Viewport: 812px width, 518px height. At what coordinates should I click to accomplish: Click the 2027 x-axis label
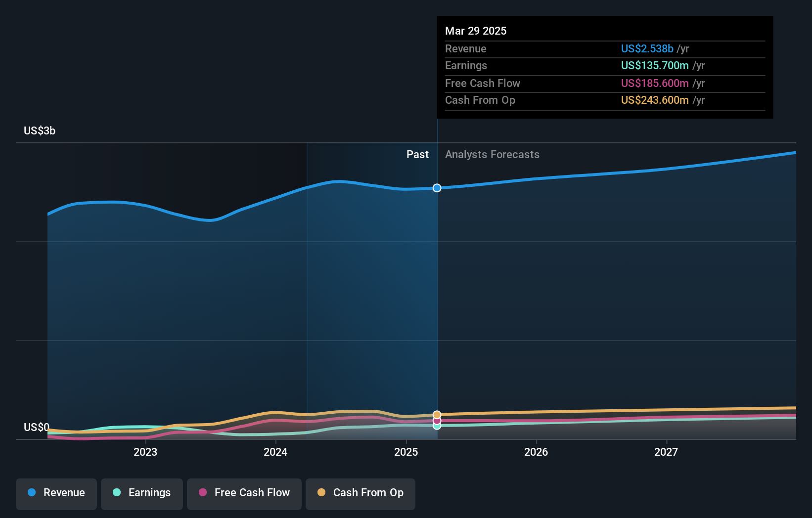(666, 452)
